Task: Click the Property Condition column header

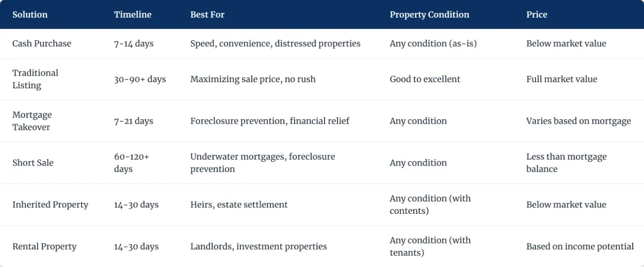Action: click(429, 15)
